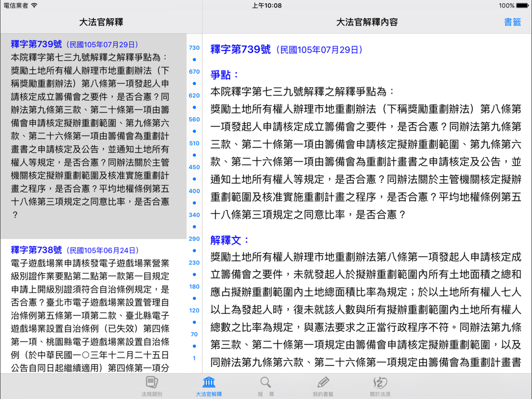Tap index number 730 in the side index

pos(193,47)
